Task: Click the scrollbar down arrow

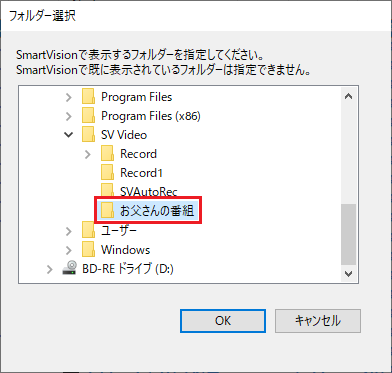Action: 349,273
